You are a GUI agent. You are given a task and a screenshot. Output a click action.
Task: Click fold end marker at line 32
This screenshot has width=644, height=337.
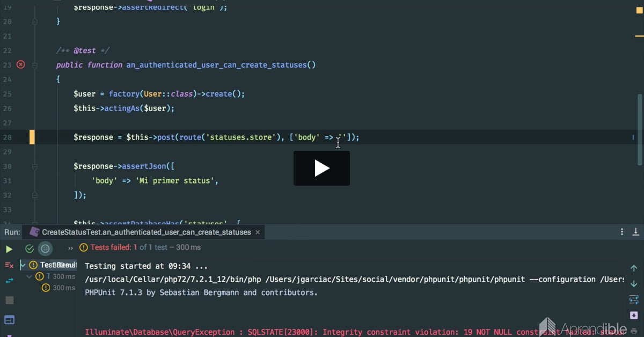[x=35, y=195]
